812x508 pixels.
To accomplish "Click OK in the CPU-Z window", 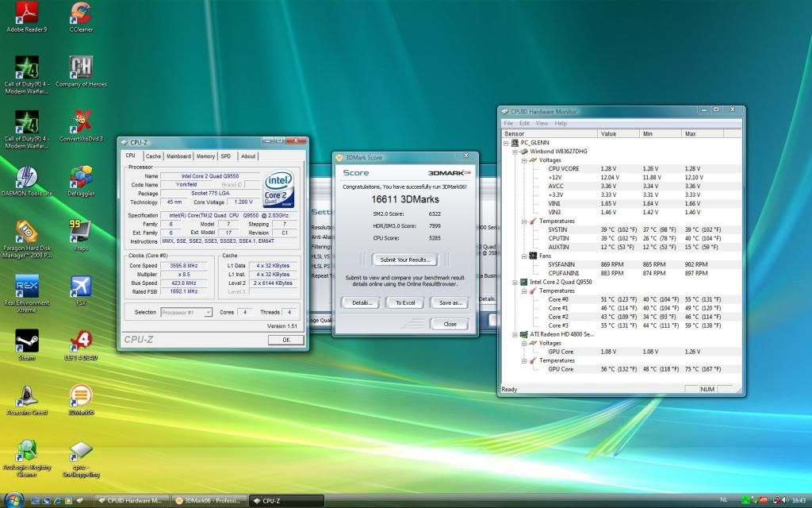I will [x=285, y=340].
